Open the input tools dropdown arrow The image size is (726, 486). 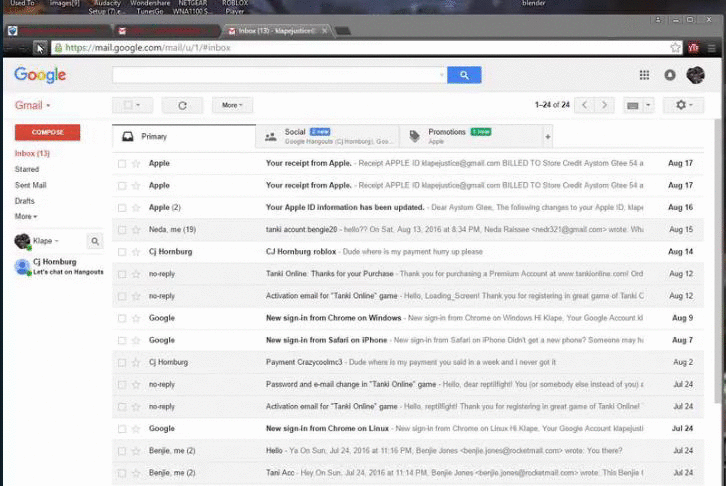click(x=648, y=106)
